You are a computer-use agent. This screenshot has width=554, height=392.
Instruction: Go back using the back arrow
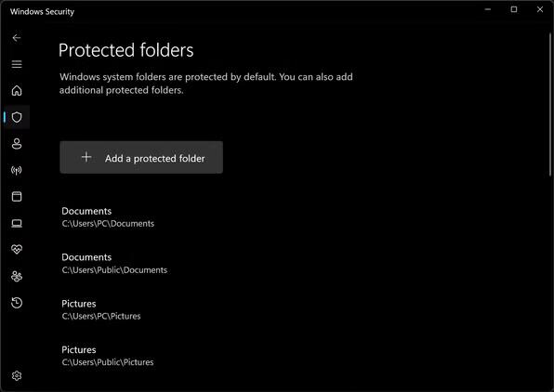pos(17,38)
